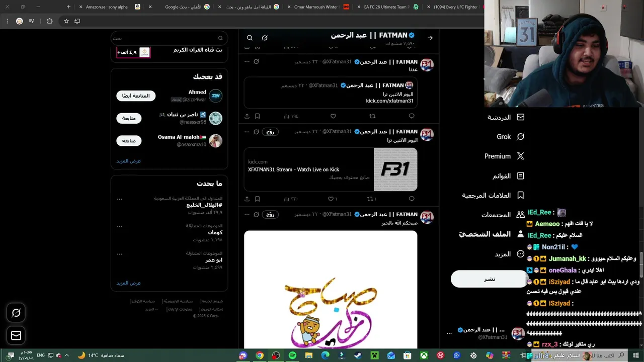Open the Chrome three-dot menu
Screen dimensions: 644x362
[7, 21]
